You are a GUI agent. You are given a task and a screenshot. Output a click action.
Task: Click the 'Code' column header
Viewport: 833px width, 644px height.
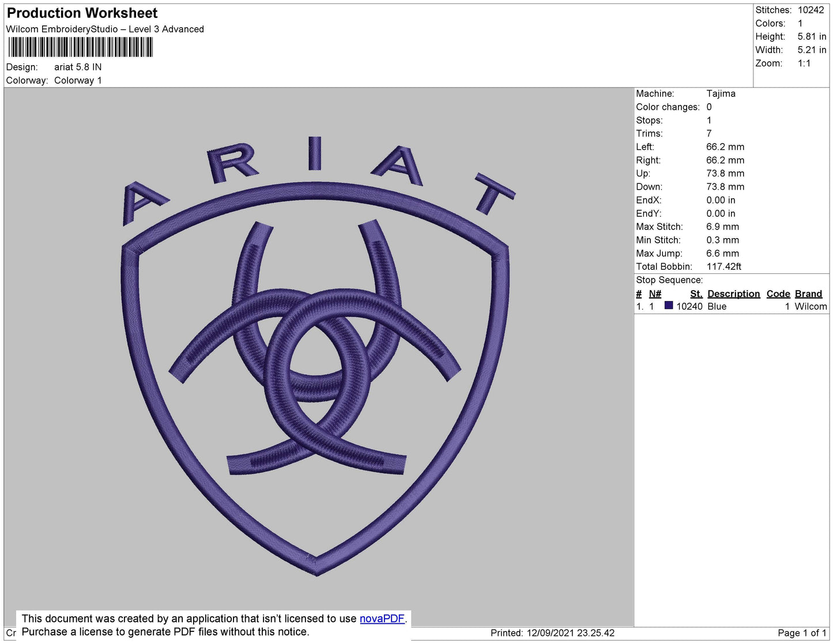pyautogui.click(x=778, y=293)
